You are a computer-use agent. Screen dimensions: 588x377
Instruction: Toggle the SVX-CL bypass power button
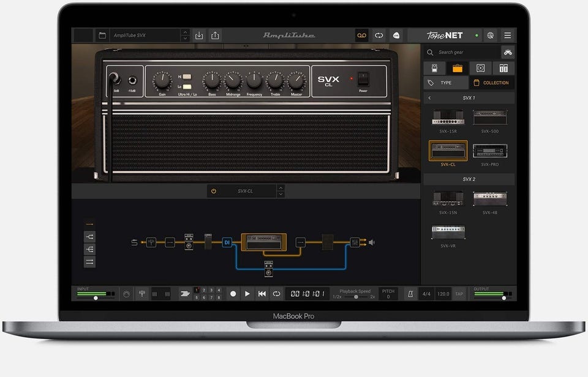coord(213,191)
